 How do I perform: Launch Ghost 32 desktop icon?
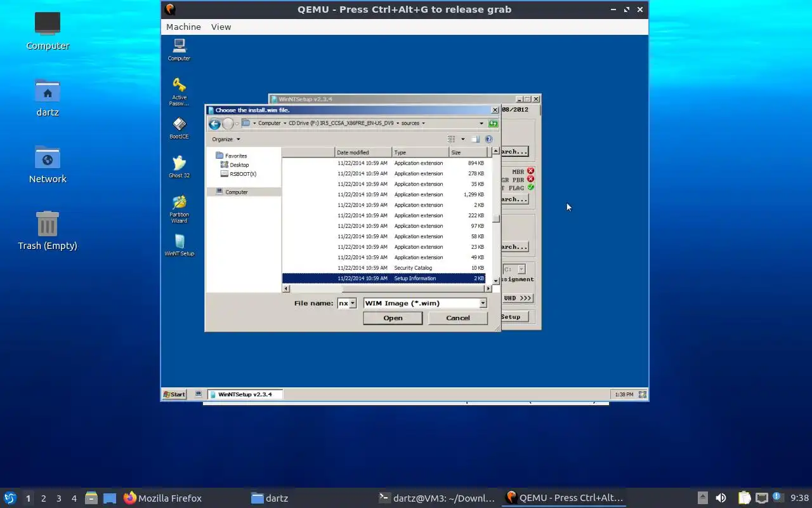179,166
